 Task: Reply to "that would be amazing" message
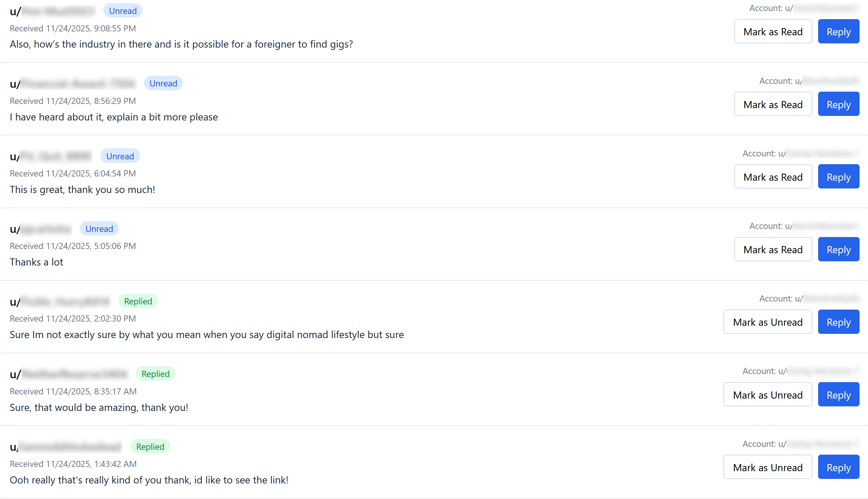click(838, 395)
